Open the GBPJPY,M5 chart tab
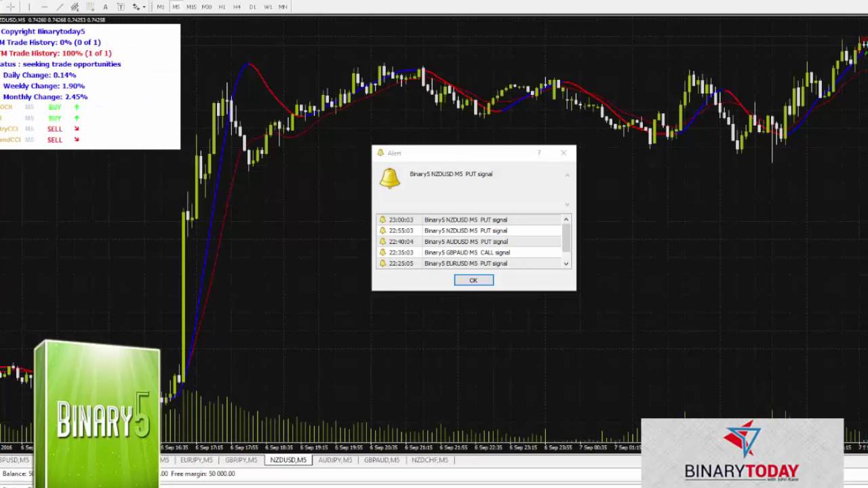This screenshot has height=488, width=868. (241, 460)
